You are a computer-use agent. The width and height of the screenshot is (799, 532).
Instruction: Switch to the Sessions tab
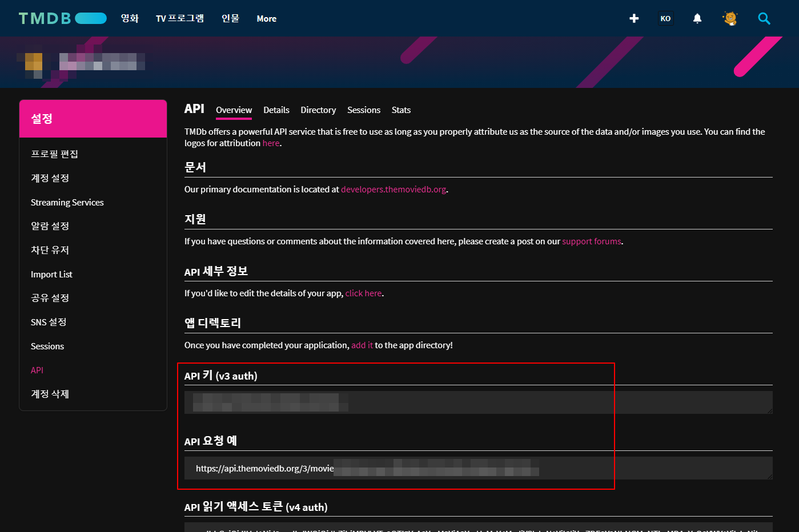pos(364,110)
